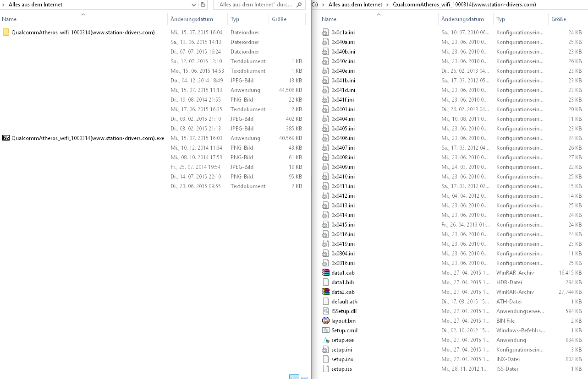Click the round icon of layout.bin
This screenshot has width=588, height=379.
(x=326, y=321)
